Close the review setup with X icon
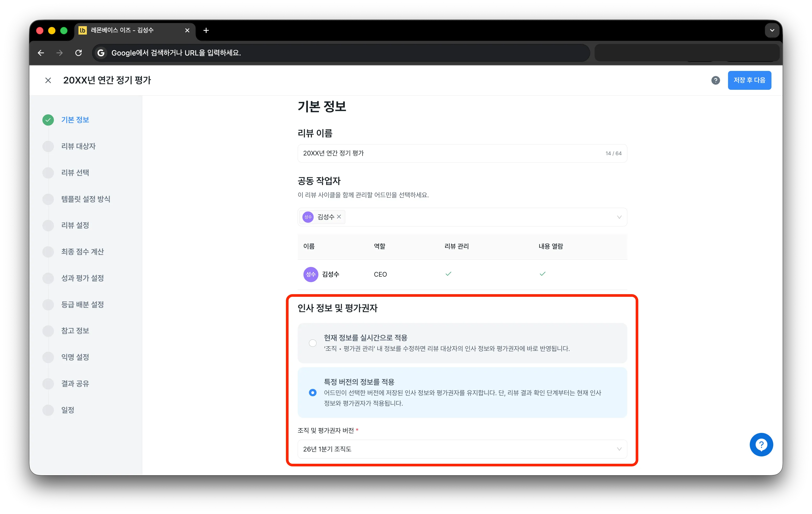Screen dimensions: 812x514 coord(48,80)
